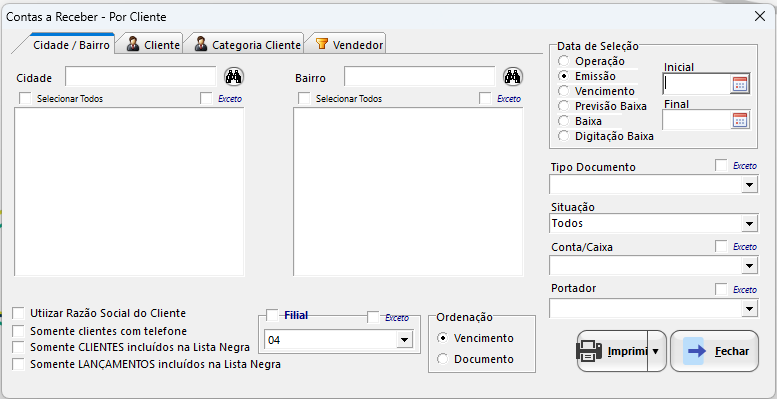Enable Somente clientes com telefone
The height and width of the screenshot is (399, 777).
18,331
